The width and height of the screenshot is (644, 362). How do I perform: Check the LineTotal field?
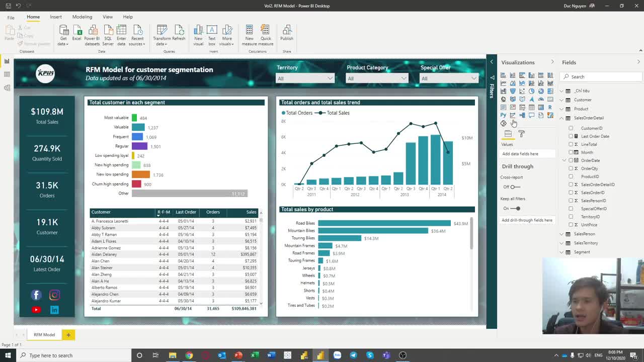571,144
